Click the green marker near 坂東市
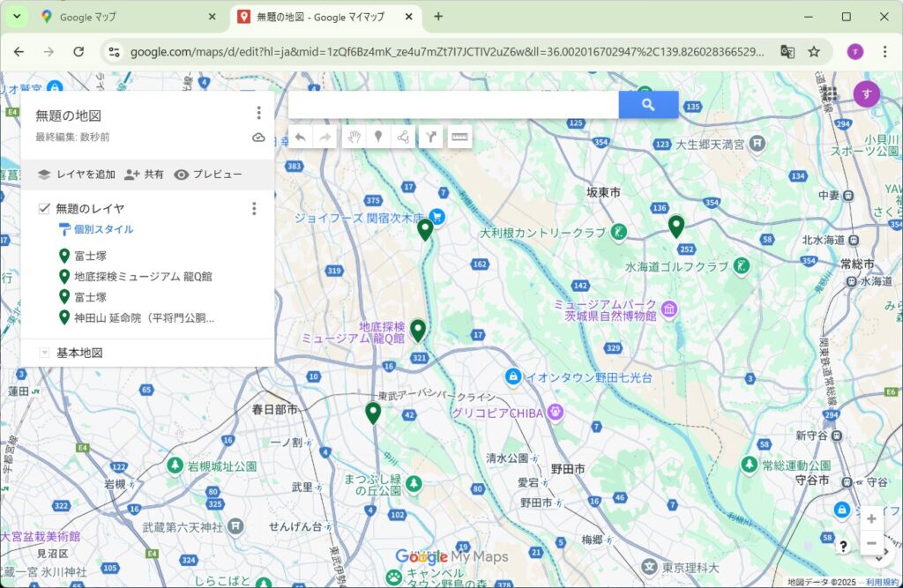Screen dimensions: 903x588 (x=676, y=227)
